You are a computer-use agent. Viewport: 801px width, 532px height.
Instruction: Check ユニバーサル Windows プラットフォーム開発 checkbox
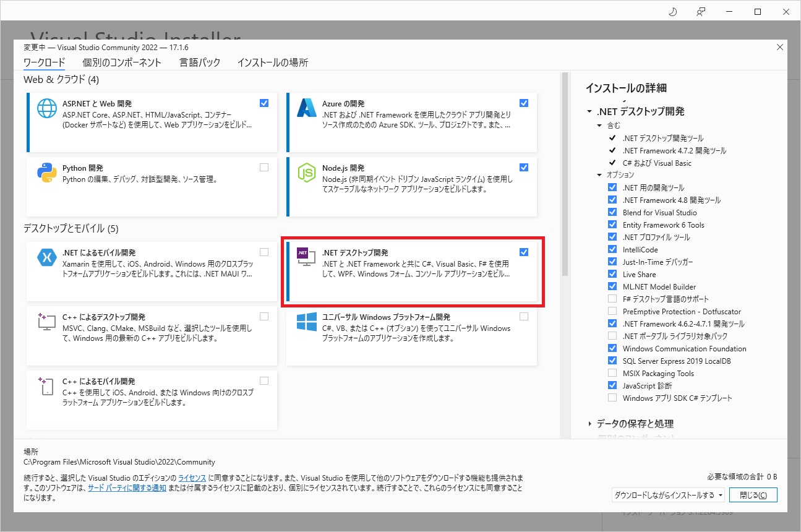[x=524, y=316]
